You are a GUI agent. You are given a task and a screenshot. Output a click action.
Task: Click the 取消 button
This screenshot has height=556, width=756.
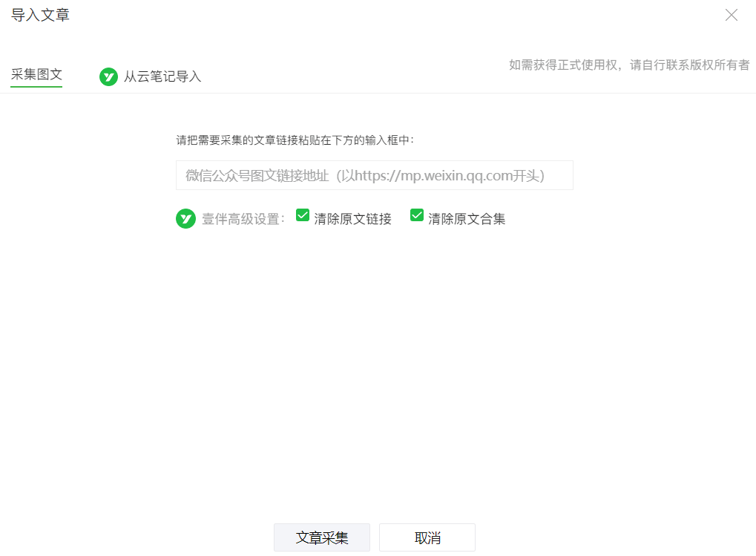pos(427,537)
